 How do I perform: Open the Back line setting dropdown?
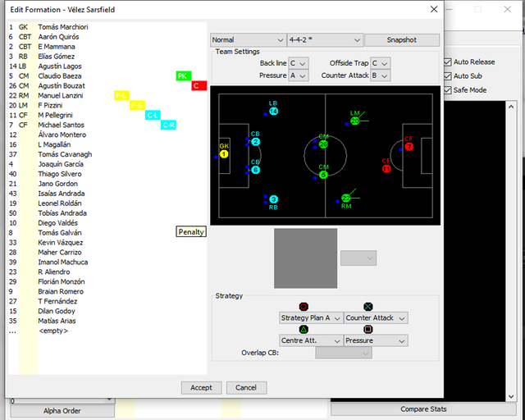[299, 63]
